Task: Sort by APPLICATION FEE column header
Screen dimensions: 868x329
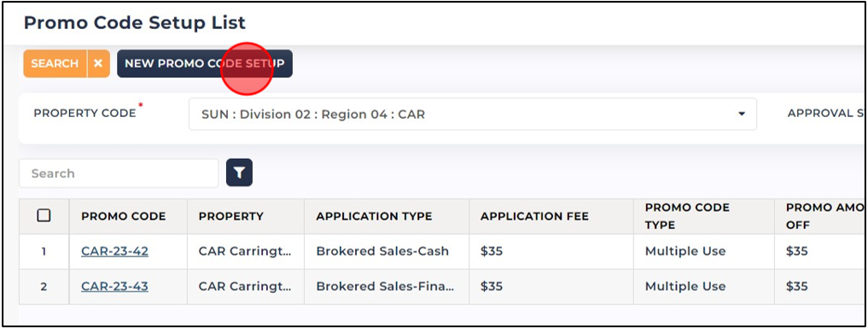Action: click(x=534, y=216)
